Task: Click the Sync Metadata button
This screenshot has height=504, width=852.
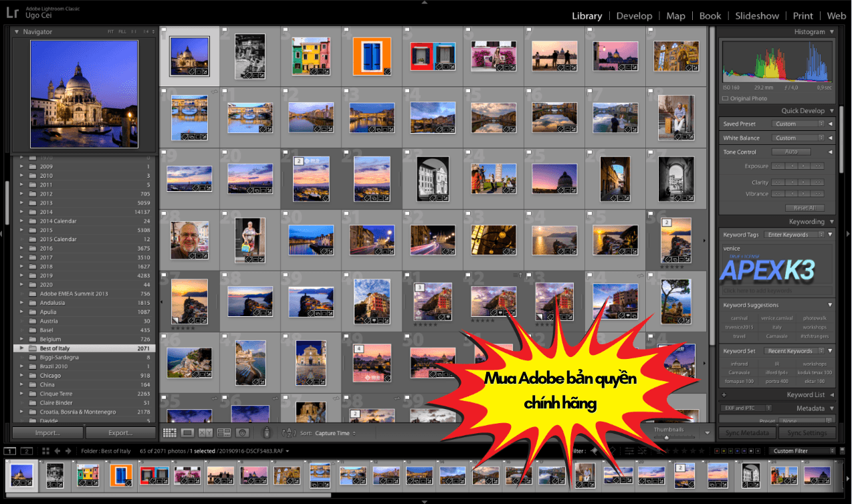Action: pos(748,433)
